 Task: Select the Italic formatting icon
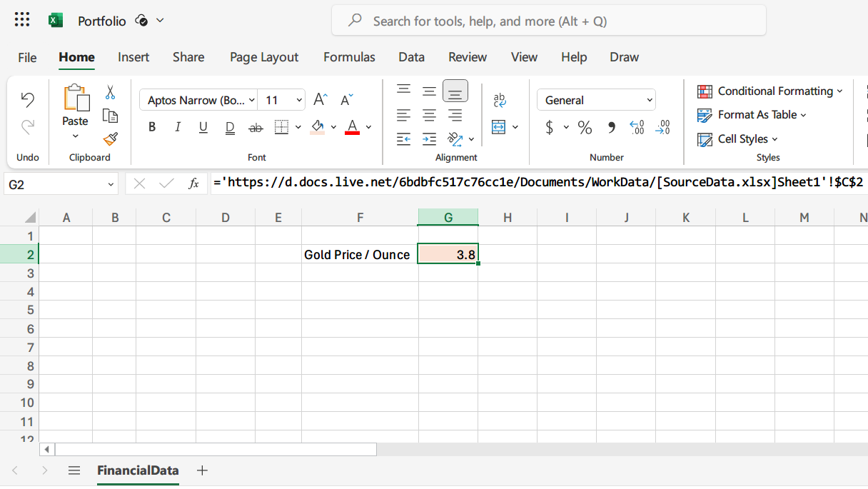[x=177, y=126]
